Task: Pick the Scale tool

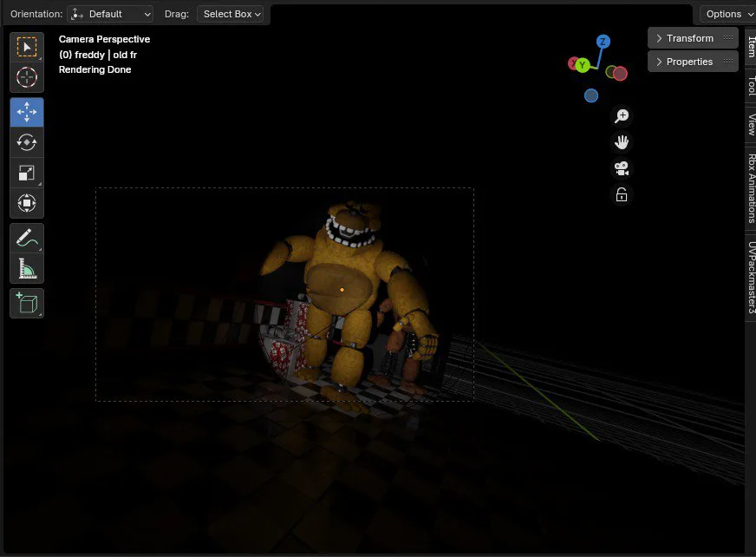Action: pos(27,173)
